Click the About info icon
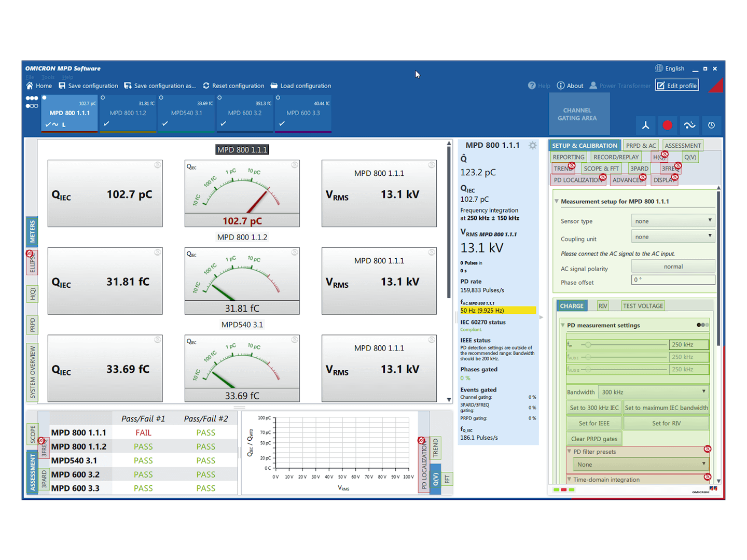747x560 pixels. [x=561, y=86]
